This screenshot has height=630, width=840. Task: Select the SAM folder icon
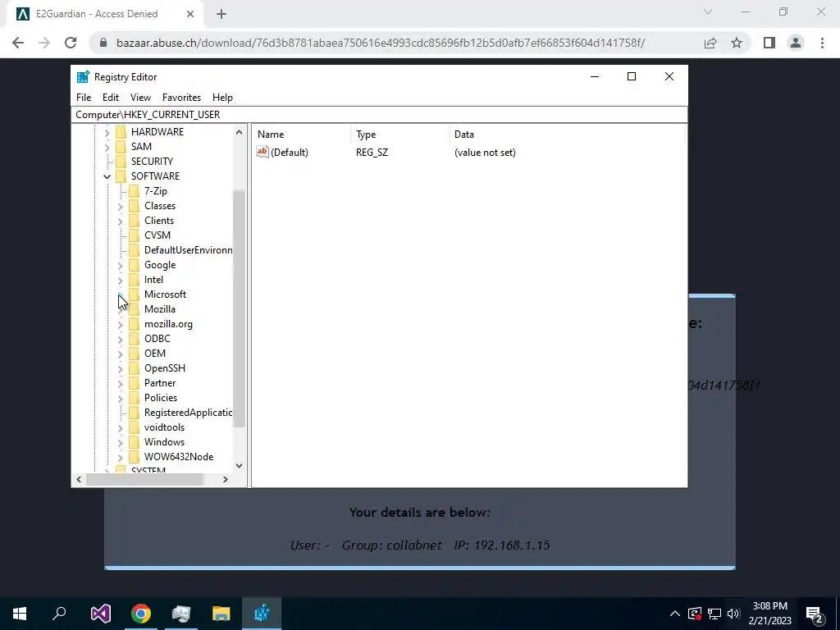(121, 147)
